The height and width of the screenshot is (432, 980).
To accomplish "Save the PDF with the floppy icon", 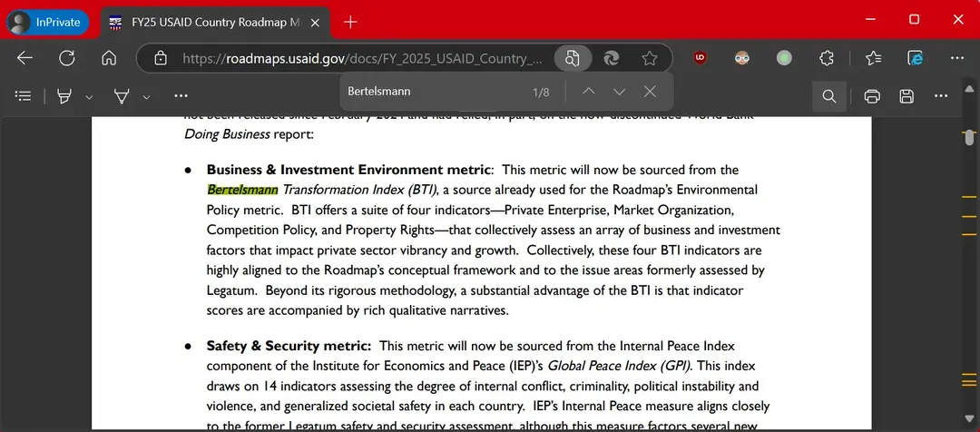I will pyautogui.click(x=906, y=96).
